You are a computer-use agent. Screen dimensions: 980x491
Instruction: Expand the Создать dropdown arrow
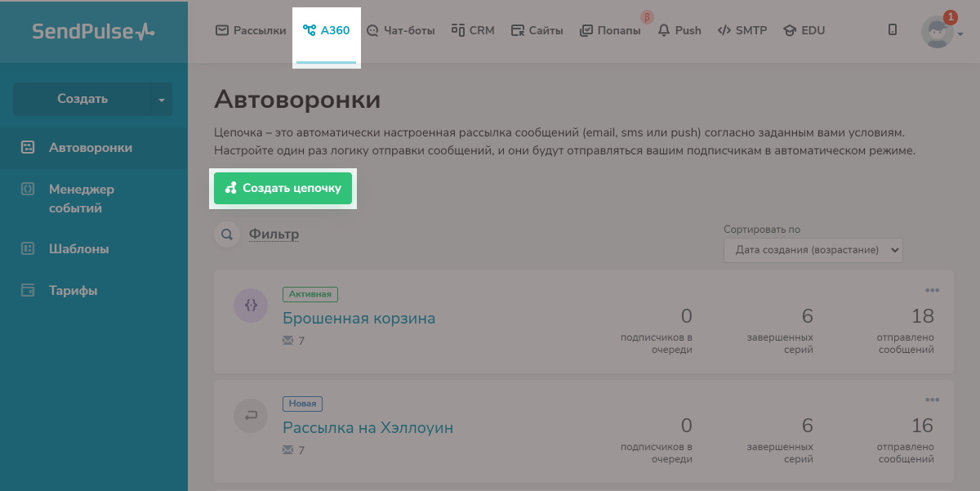[162, 100]
